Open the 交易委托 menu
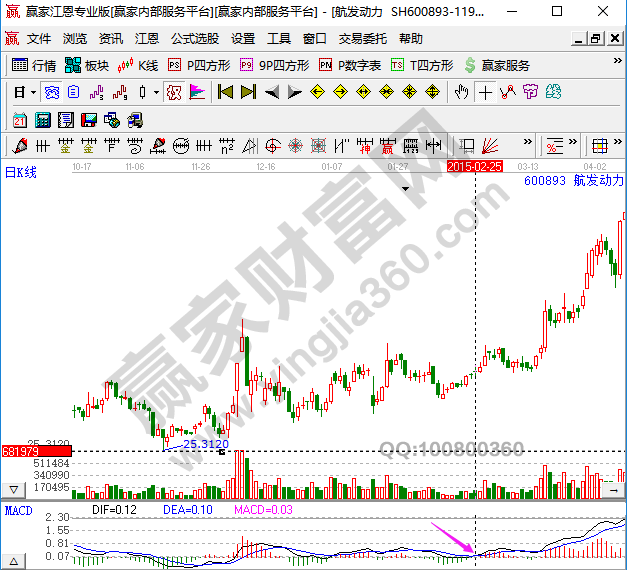The width and height of the screenshot is (627, 570). click(x=364, y=39)
